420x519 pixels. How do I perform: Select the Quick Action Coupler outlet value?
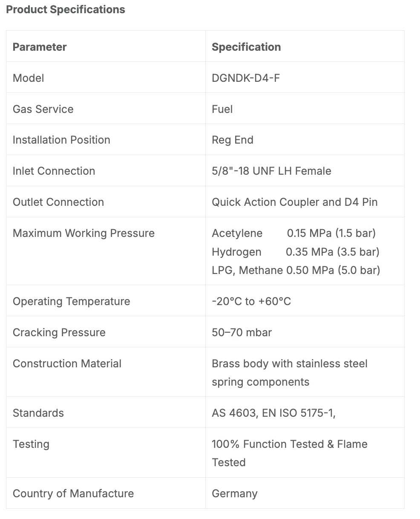[x=295, y=202]
